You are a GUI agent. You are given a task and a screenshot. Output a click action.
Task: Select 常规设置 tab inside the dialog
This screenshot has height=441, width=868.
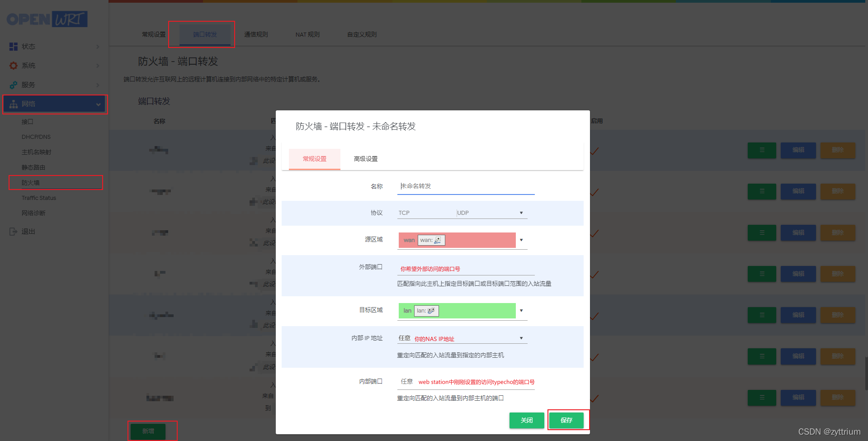coord(315,159)
